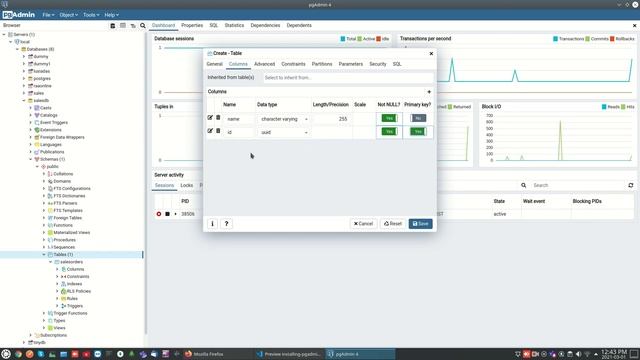Click the 'Inherited from table(s)' select field
This screenshot has height=360, width=640.
(x=348, y=78)
